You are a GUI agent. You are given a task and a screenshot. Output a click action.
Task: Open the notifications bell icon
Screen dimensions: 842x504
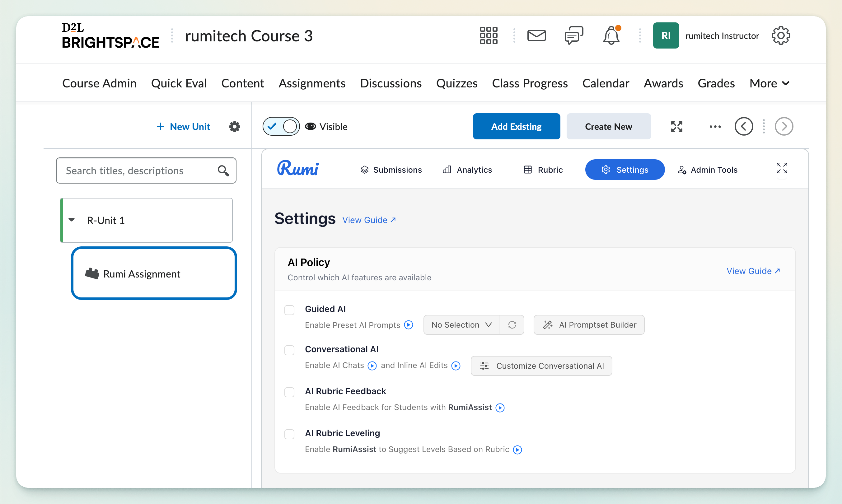tap(611, 36)
